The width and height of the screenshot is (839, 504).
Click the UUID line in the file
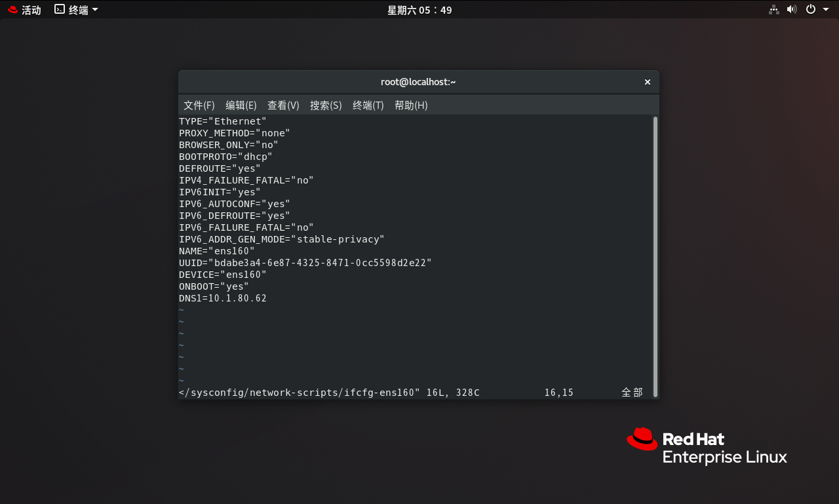click(x=305, y=263)
